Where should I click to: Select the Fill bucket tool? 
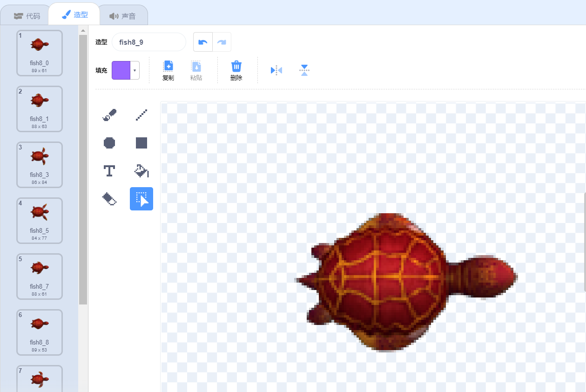point(141,170)
